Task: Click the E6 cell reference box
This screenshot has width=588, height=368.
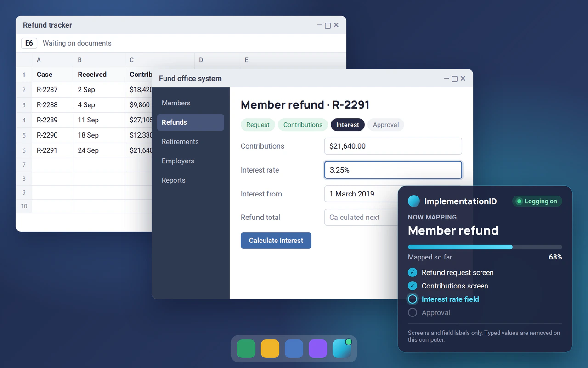Action: click(x=29, y=43)
